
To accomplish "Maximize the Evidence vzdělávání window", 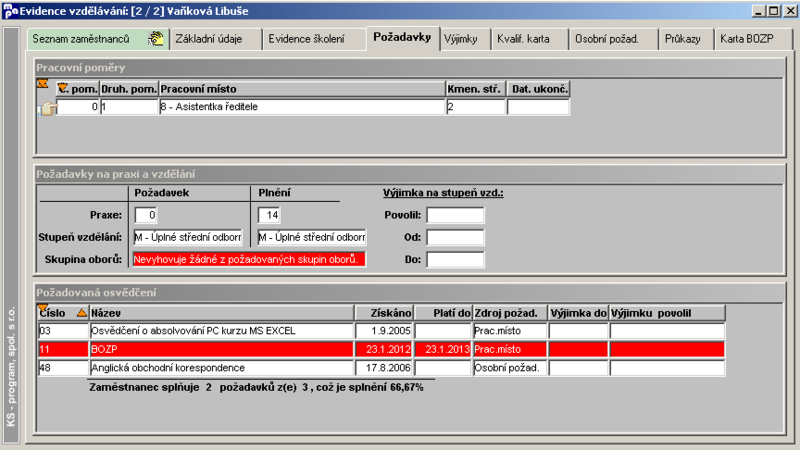I will [x=774, y=11].
